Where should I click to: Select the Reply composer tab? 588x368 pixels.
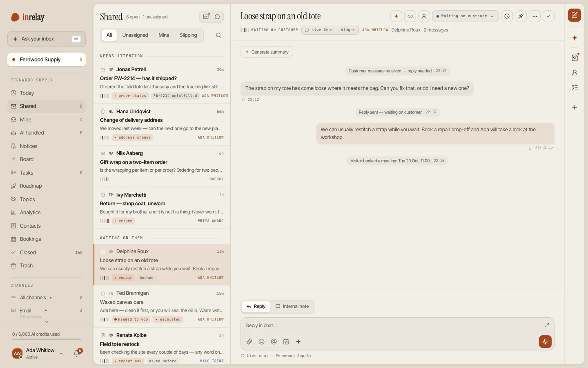pyautogui.click(x=256, y=307)
